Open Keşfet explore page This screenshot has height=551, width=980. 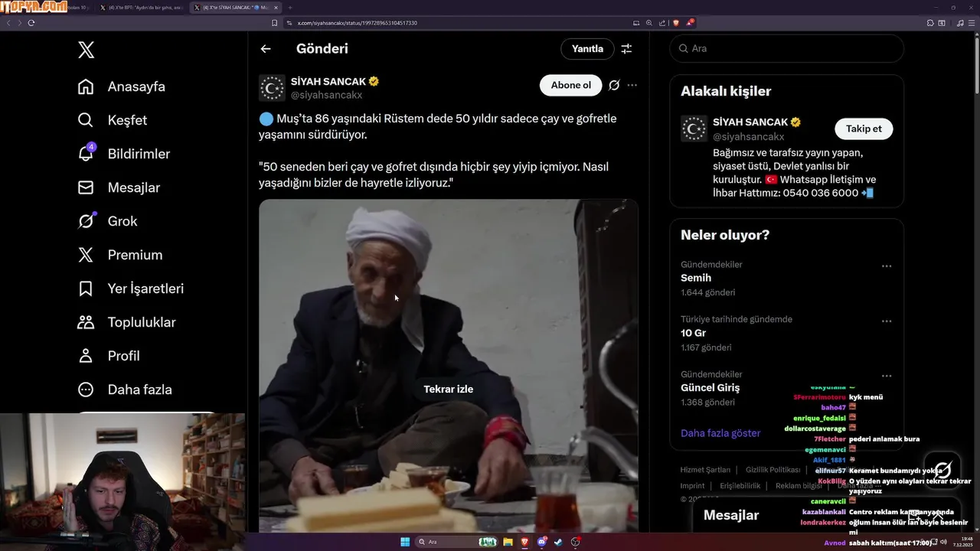coord(112,120)
